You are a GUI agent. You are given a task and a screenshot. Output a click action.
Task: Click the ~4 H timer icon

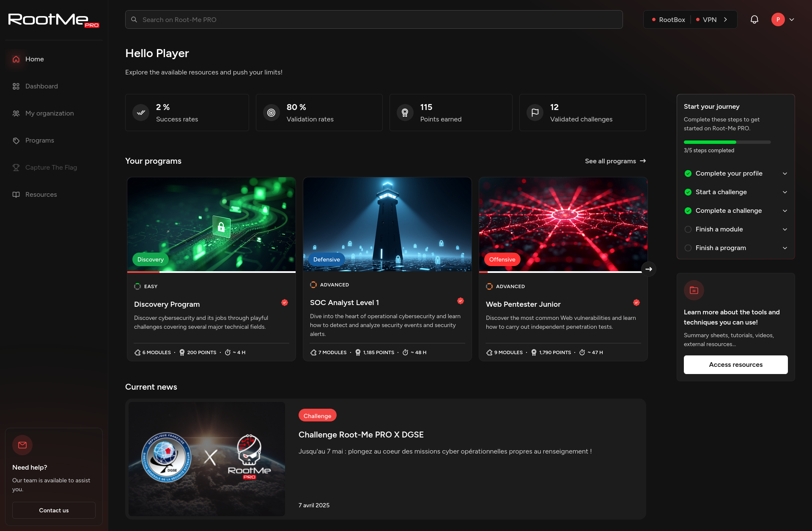click(x=228, y=352)
